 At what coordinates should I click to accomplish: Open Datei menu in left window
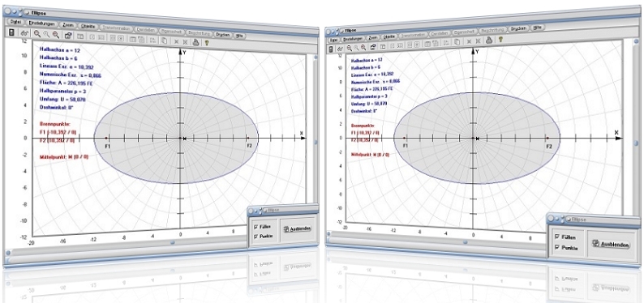coord(15,22)
